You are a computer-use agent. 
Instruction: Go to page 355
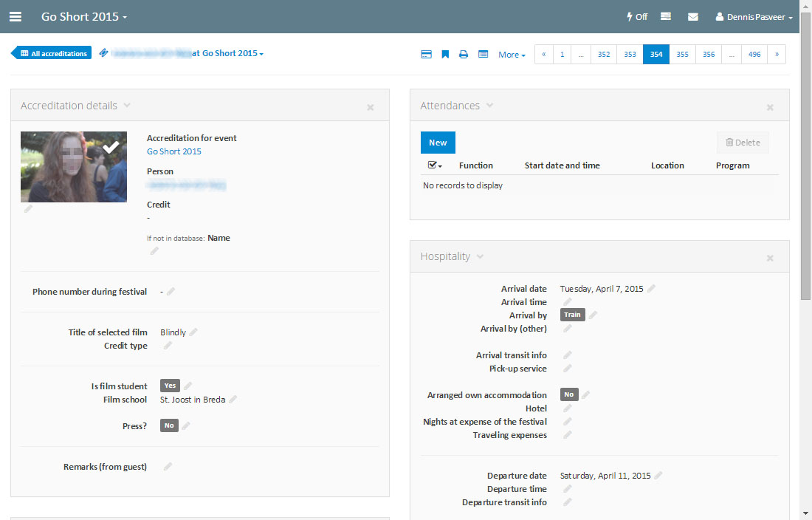click(682, 55)
